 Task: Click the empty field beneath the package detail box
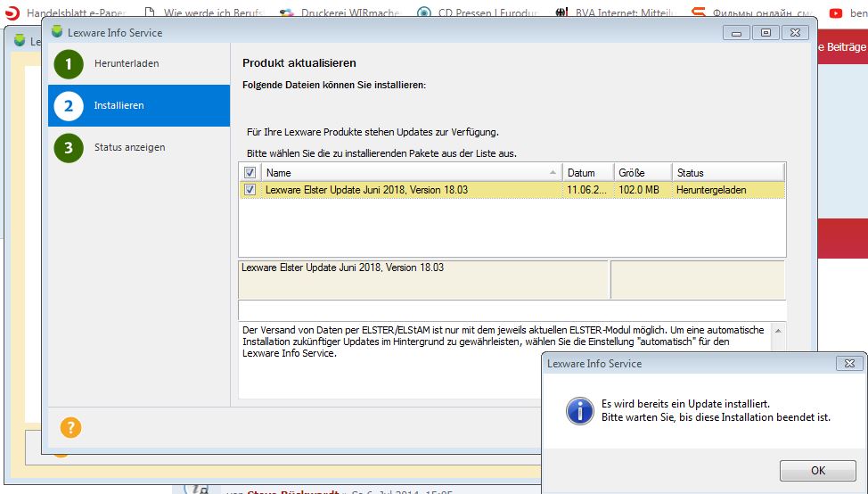click(512, 309)
